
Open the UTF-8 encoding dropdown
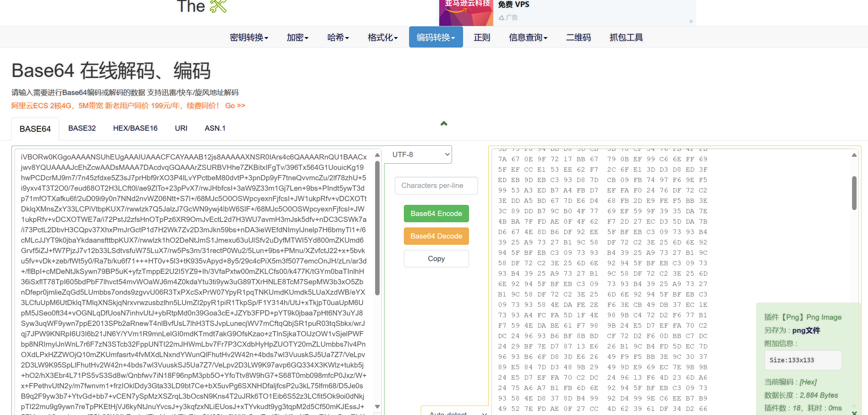(x=418, y=155)
